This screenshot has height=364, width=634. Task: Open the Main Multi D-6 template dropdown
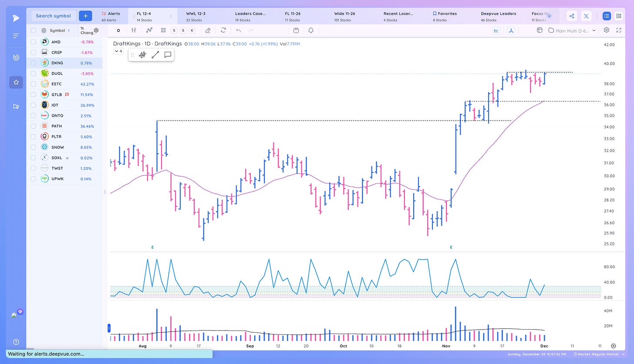[x=572, y=30]
